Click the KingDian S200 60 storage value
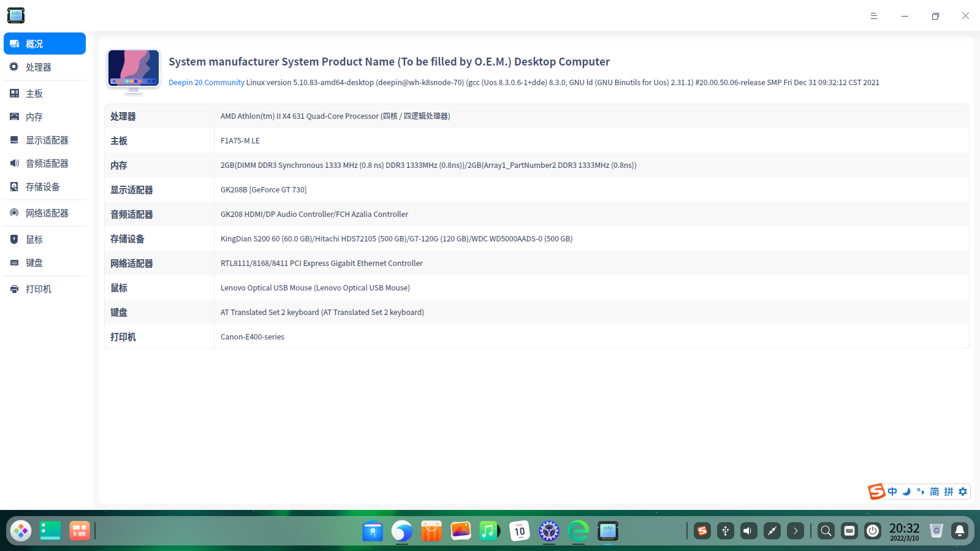 click(x=397, y=238)
